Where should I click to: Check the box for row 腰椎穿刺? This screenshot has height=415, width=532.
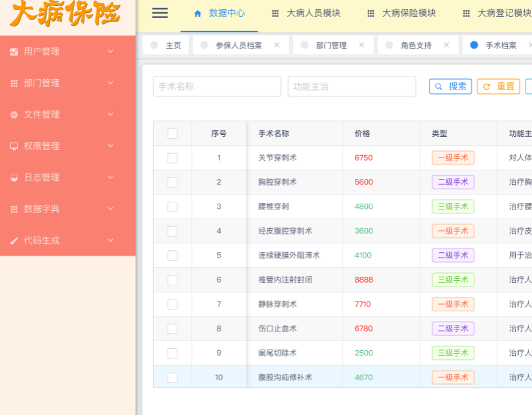click(173, 207)
